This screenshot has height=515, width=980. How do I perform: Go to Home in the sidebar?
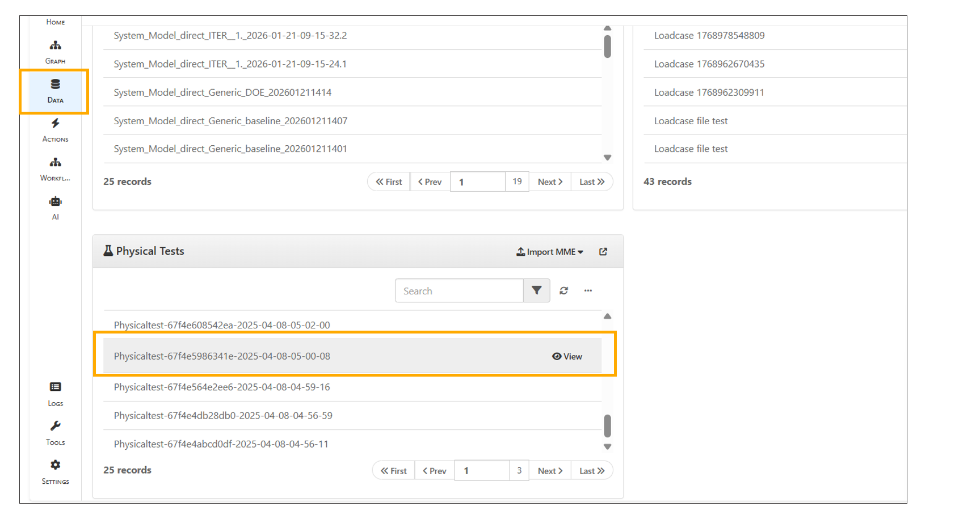click(55, 22)
